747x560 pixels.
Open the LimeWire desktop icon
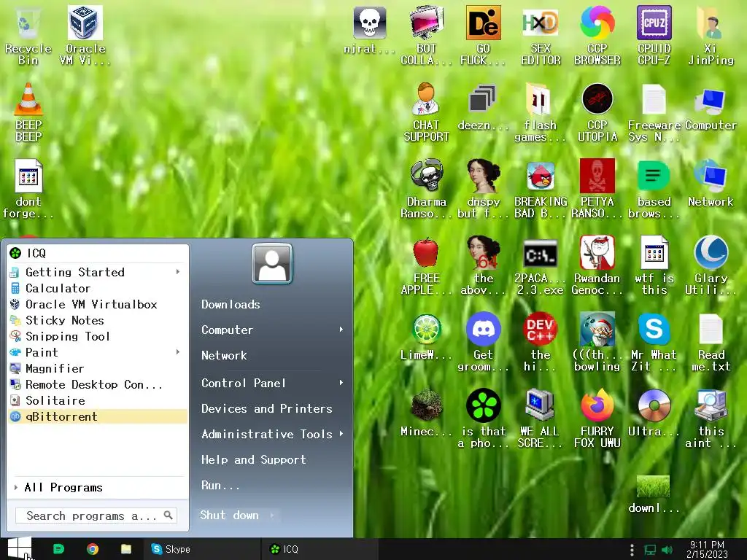point(426,329)
